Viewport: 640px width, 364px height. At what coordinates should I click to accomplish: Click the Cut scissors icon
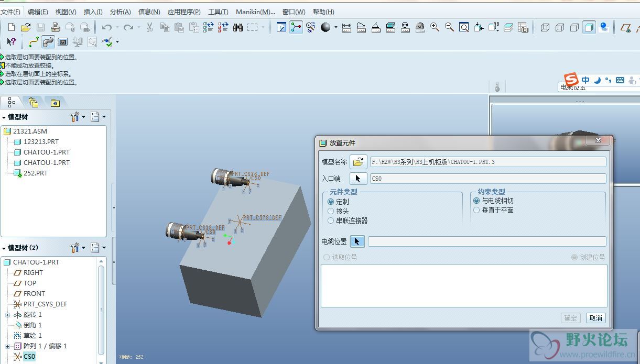pyautogui.click(x=149, y=27)
